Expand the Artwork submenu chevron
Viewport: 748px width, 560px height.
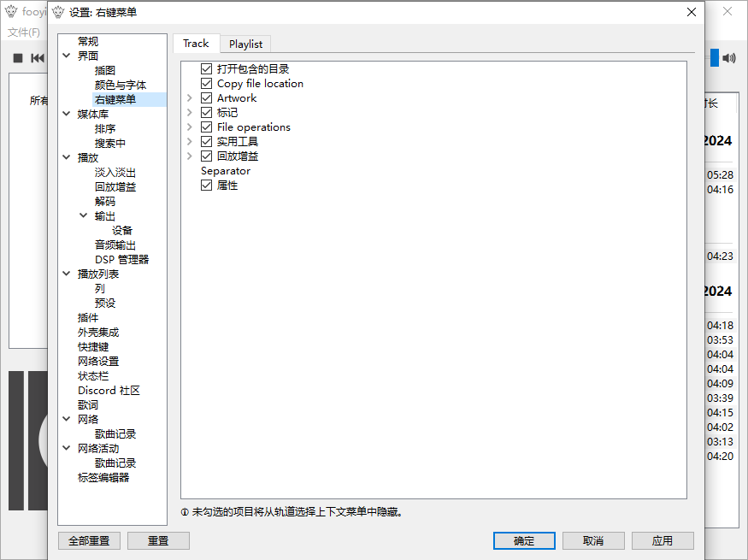(190, 97)
